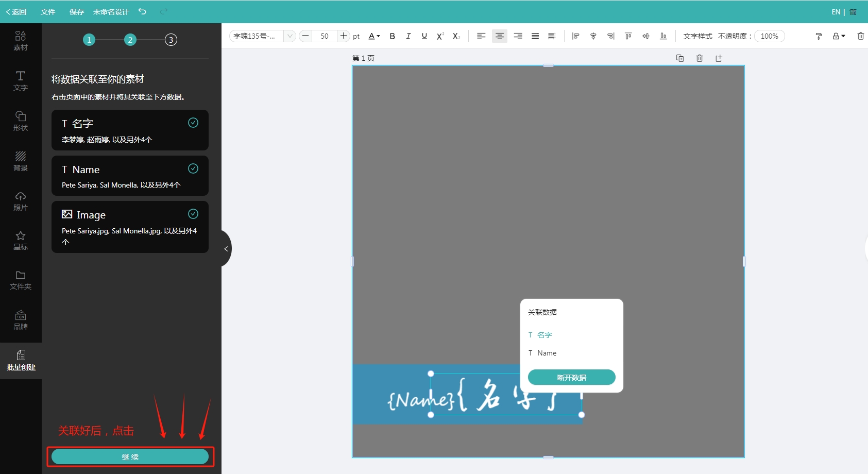Apply italic text style
Screen dimensions: 868x474
408,36
